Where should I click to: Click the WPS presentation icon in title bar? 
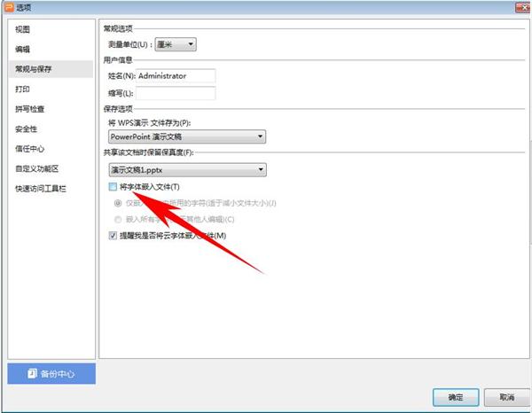click(x=9, y=7)
